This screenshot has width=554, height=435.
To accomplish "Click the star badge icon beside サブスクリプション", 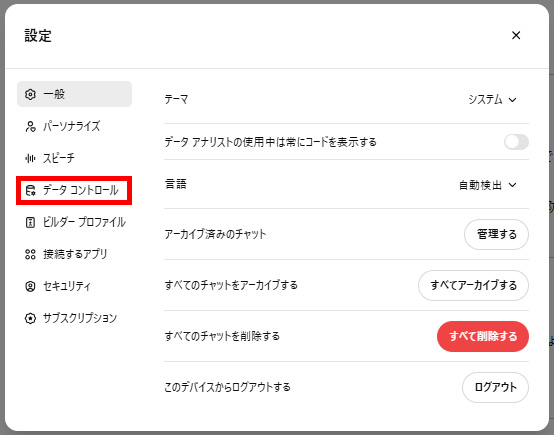I will (x=30, y=318).
